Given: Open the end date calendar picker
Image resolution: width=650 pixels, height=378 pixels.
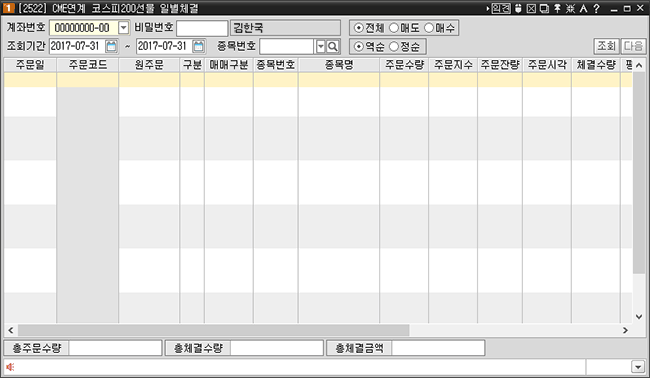Looking at the screenshot, I should 199,46.
